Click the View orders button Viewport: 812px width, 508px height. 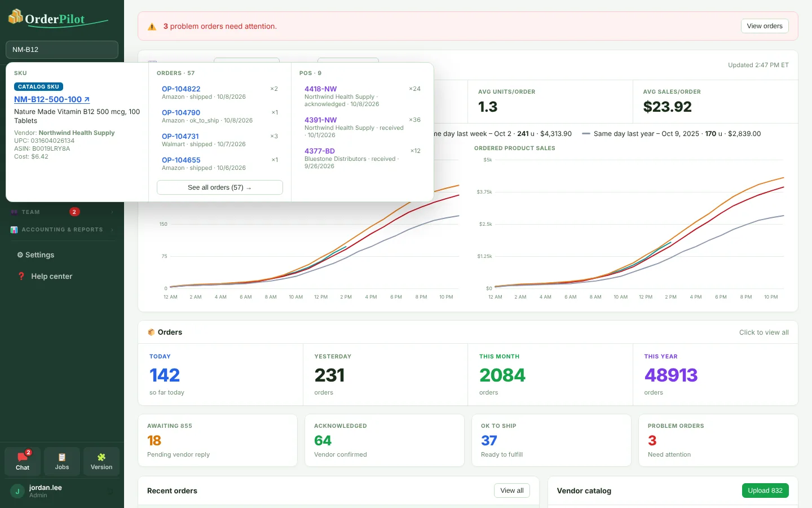(765, 26)
